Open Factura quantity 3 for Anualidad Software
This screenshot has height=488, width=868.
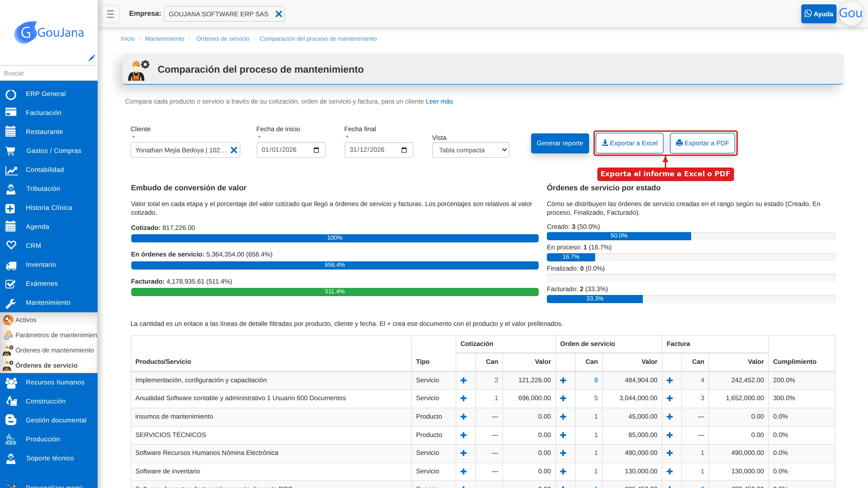tap(702, 398)
